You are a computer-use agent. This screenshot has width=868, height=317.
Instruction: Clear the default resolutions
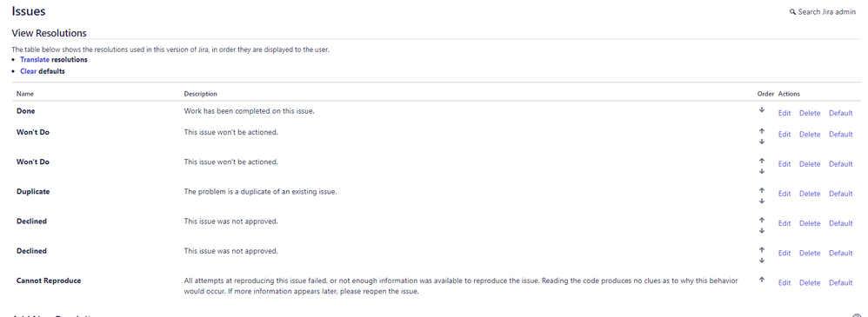(x=28, y=71)
